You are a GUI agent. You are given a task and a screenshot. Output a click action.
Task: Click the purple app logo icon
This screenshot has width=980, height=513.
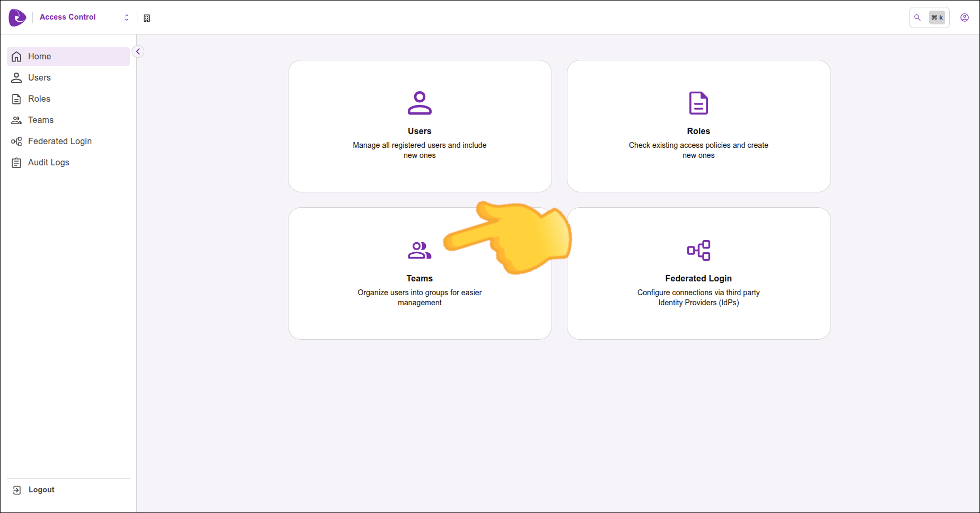point(17,17)
